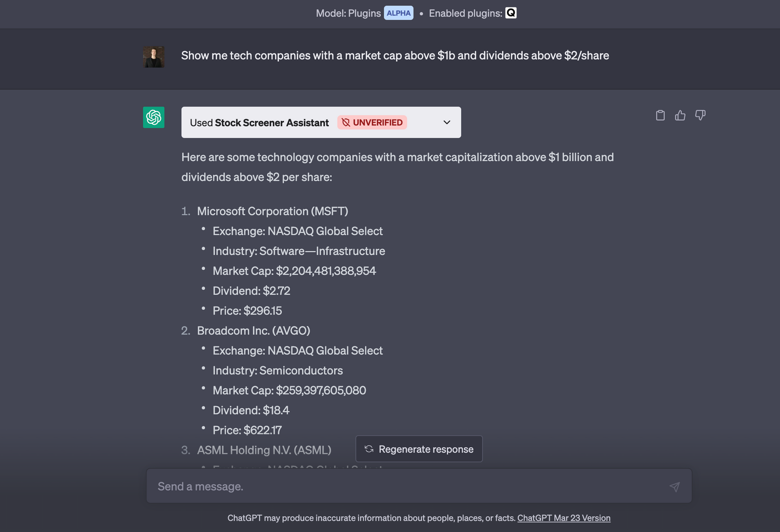The image size is (780, 532).
Task: Give the response a thumbs up
Action: [x=680, y=115]
